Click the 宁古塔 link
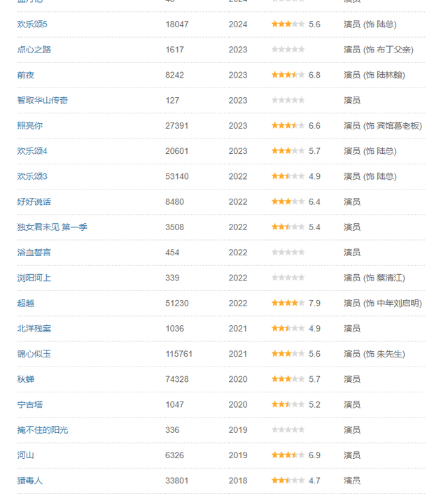 (x=30, y=404)
